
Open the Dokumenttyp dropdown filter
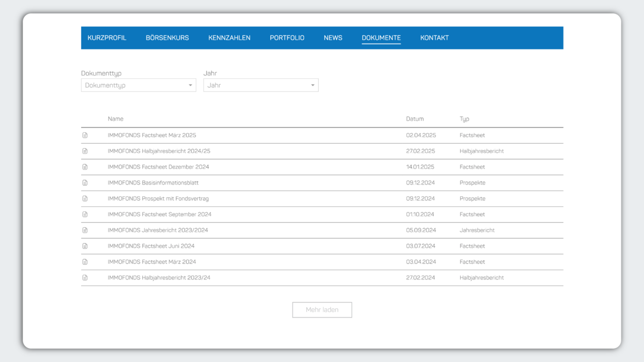[138, 85]
